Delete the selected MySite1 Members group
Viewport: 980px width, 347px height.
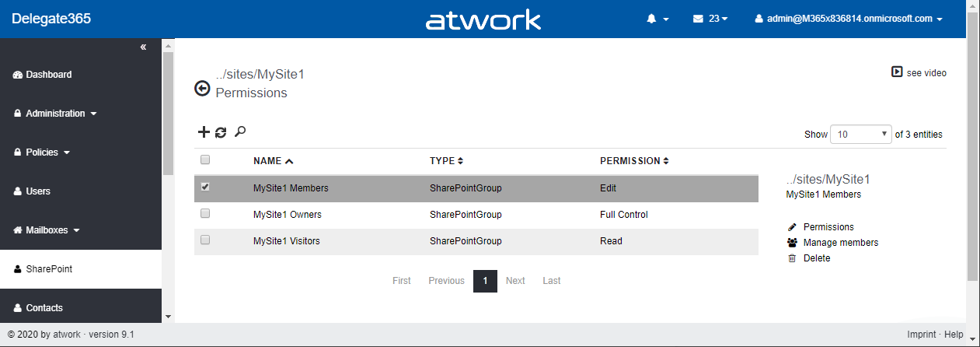click(816, 258)
